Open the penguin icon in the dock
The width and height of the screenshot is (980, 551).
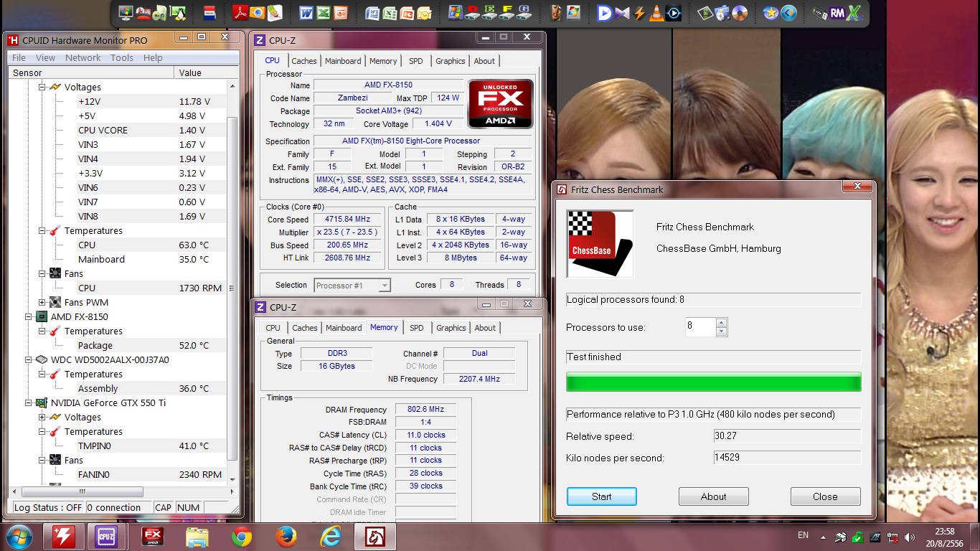coord(177,12)
